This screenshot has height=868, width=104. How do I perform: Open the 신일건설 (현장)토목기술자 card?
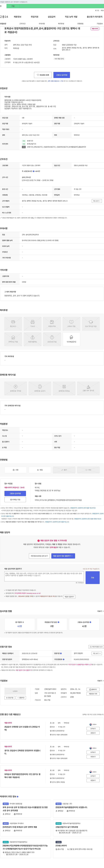click(x=78, y=809)
